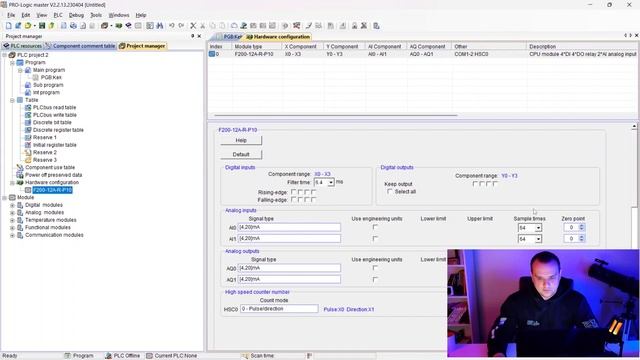Open the Debug menu
Image resolution: width=640 pixels, height=360 pixels.
point(76,15)
